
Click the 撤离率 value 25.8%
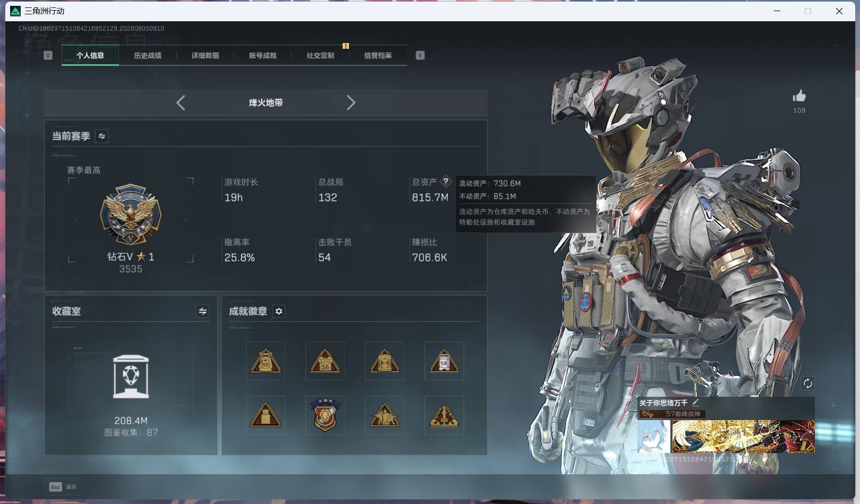click(240, 258)
